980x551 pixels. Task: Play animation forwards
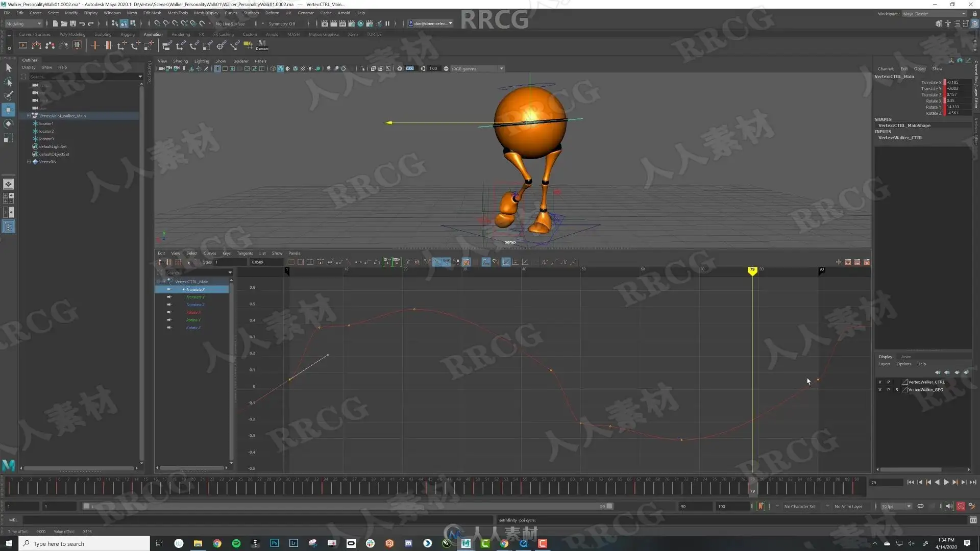(x=946, y=482)
